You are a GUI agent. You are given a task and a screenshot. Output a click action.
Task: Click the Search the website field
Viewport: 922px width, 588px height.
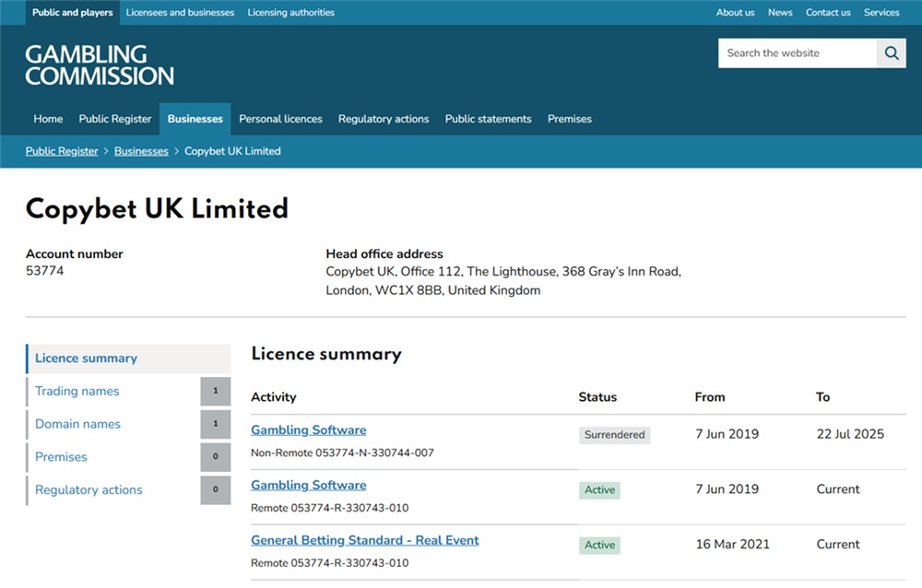coord(798,53)
